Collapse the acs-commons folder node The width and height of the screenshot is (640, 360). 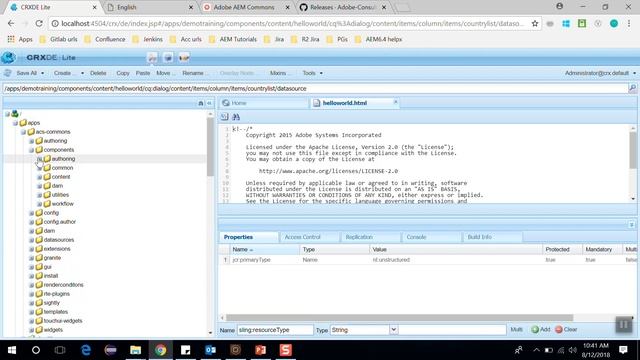[23, 132]
